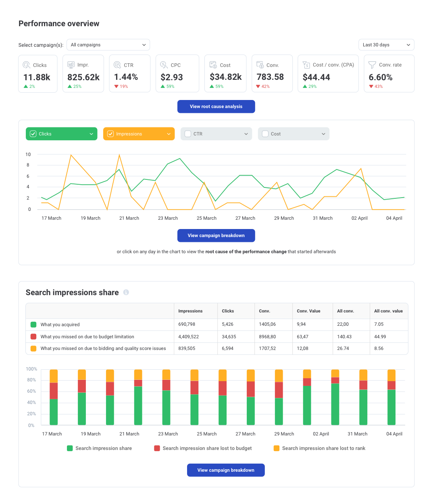Click the Cost metric calendar icon

tap(213, 65)
